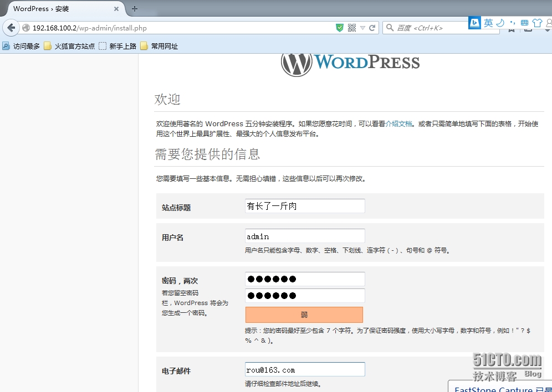The height and width of the screenshot is (392, 552).
Task: Open the 常用网址 bookmark folder
Action: point(159,46)
